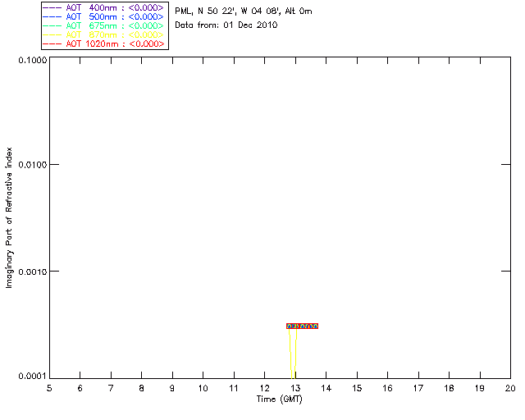This screenshot has height=420, width=525.
Task: Click the x-axis tick label 7
Action: point(111,388)
